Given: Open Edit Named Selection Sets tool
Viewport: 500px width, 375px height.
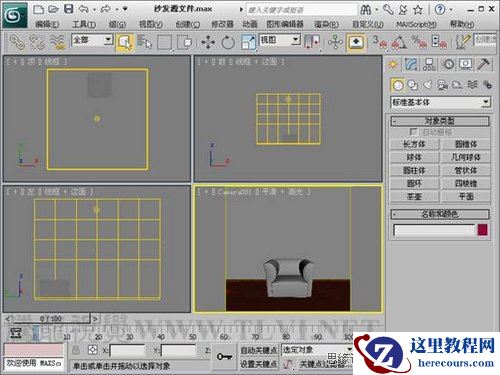Looking at the screenshot, I should point(463,42).
